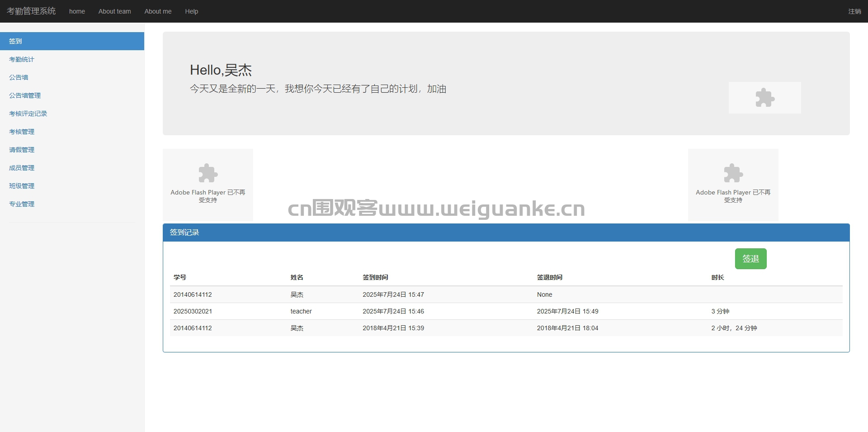Click the green 签退 button

pyautogui.click(x=750, y=259)
